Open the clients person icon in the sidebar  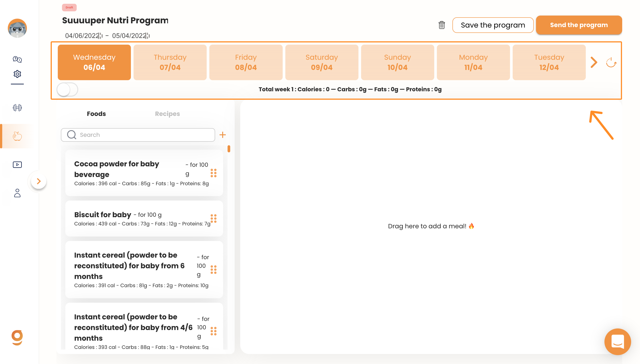coord(17,193)
